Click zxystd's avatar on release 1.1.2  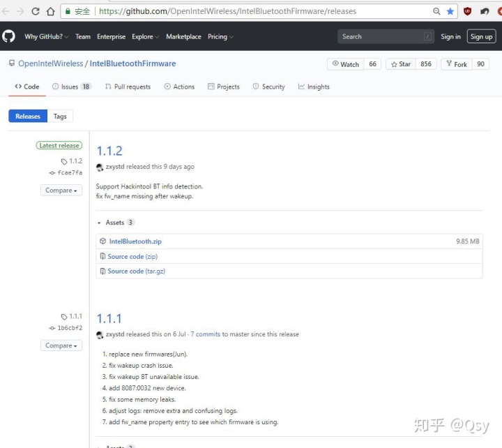point(100,167)
